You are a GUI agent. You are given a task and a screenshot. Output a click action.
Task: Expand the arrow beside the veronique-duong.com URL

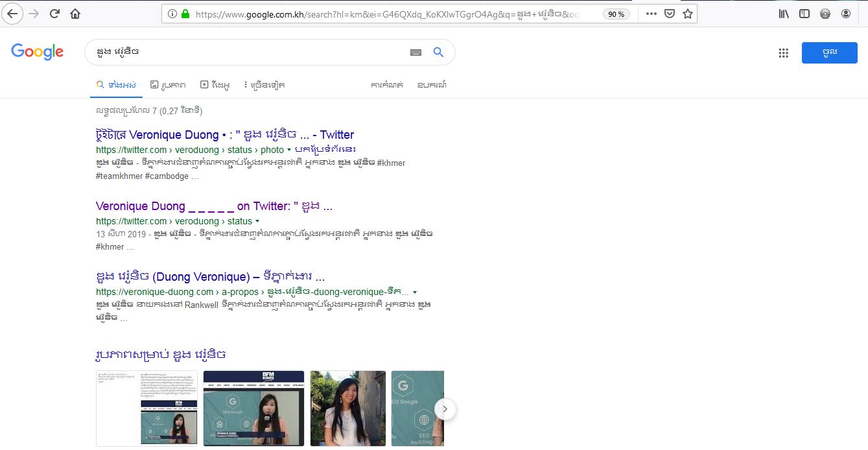[x=416, y=292]
